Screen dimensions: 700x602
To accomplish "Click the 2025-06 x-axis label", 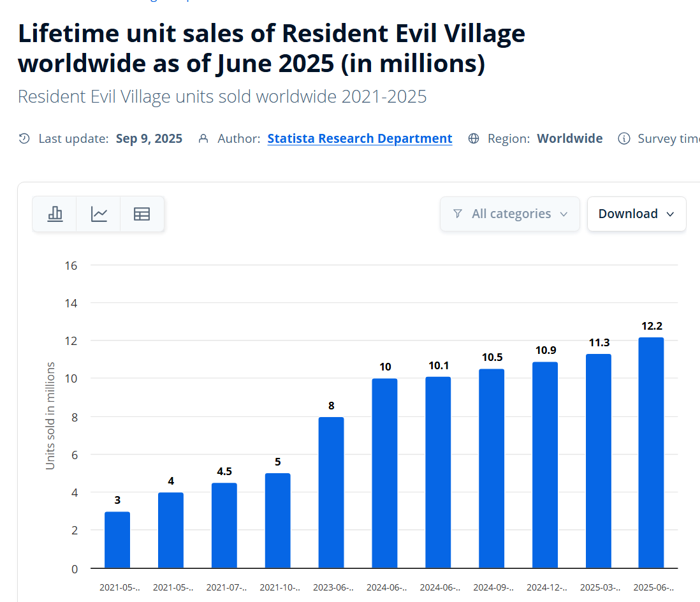I will (653, 587).
